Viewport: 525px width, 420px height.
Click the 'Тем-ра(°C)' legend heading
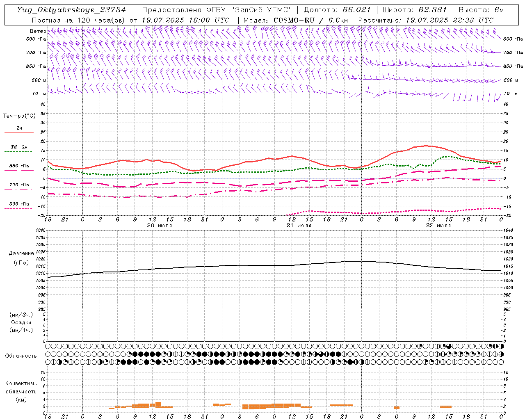pos(19,116)
